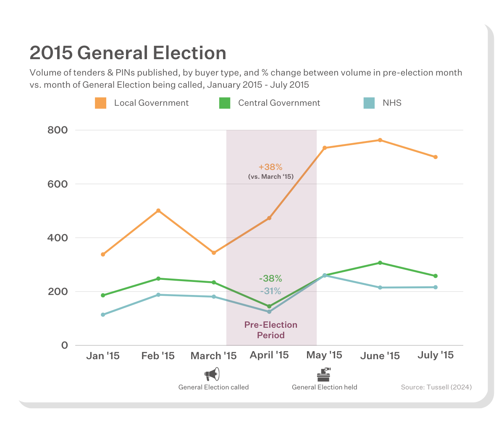Screen dimensions: 504x428
Task: Click the 2015 General Election title
Action: pos(128,53)
